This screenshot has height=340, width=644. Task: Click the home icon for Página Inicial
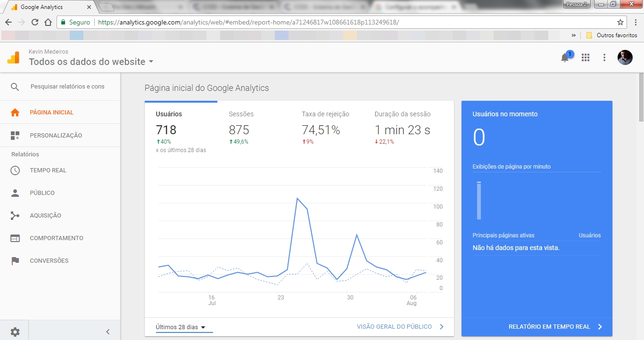tap(15, 113)
